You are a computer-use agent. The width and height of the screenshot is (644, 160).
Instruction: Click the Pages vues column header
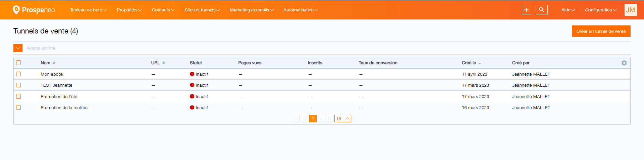(250, 63)
